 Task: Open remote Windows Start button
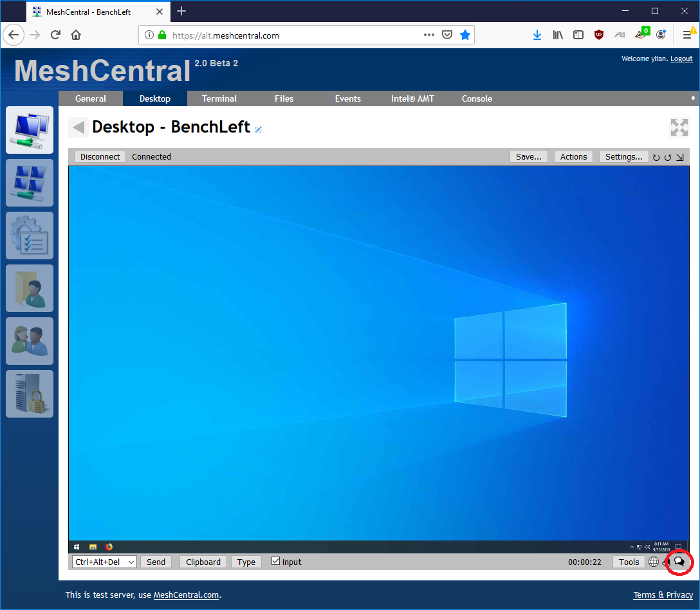[x=77, y=546]
